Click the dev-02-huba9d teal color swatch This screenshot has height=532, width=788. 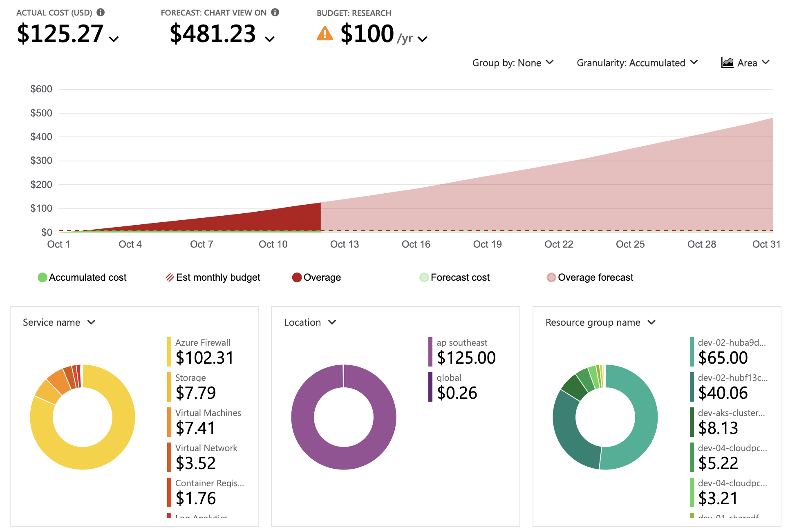(x=692, y=352)
